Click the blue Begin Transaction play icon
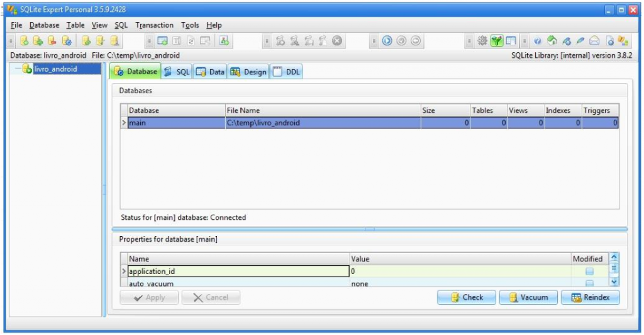This screenshot has height=335, width=644. tap(387, 41)
